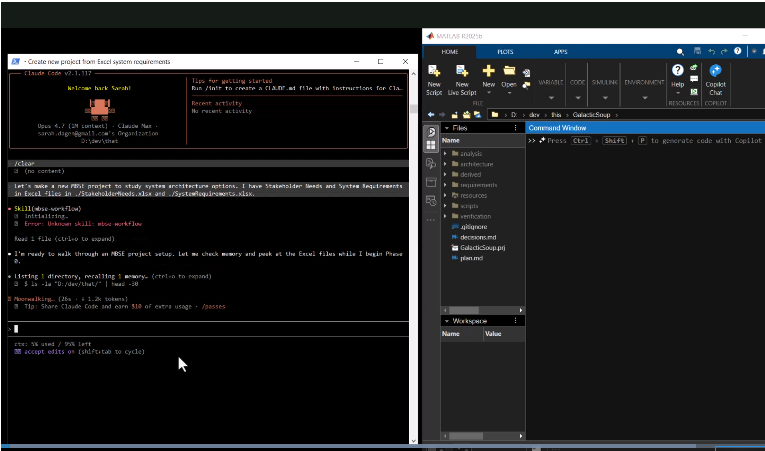Switch to the PLOTS tab
Image resolution: width=765 pixels, height=451 pixels.
click(505, 52)
